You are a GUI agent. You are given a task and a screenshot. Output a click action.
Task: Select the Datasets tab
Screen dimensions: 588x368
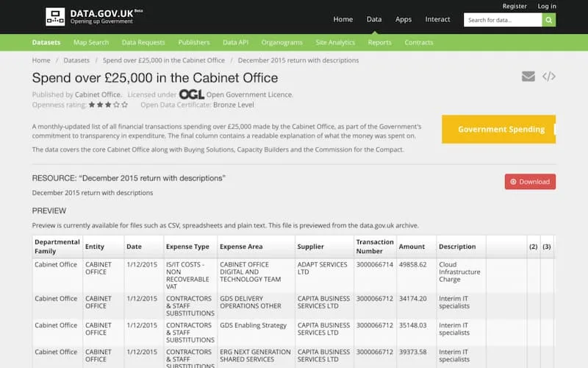(x=46, y=43)
